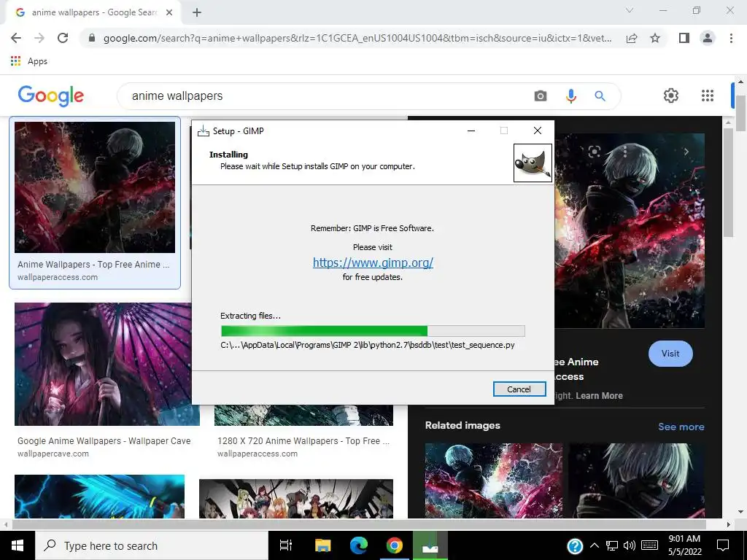
Task: Open the blue lightning anime thumbnail
Action: (x=99, y=496)
